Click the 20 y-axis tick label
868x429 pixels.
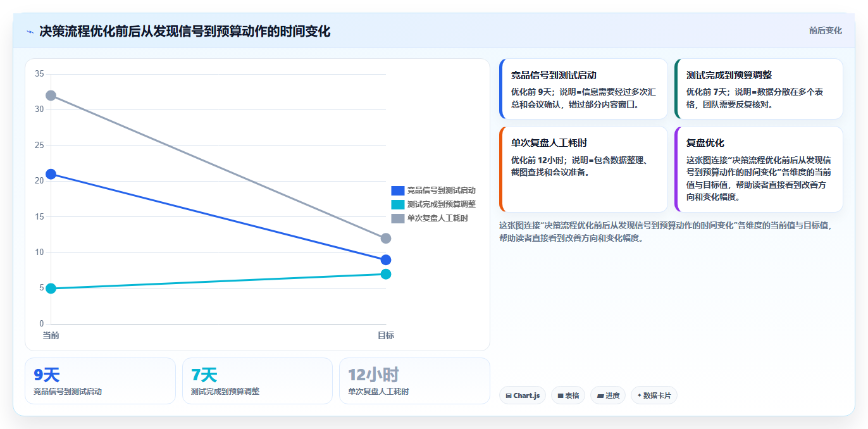[39, 181]
